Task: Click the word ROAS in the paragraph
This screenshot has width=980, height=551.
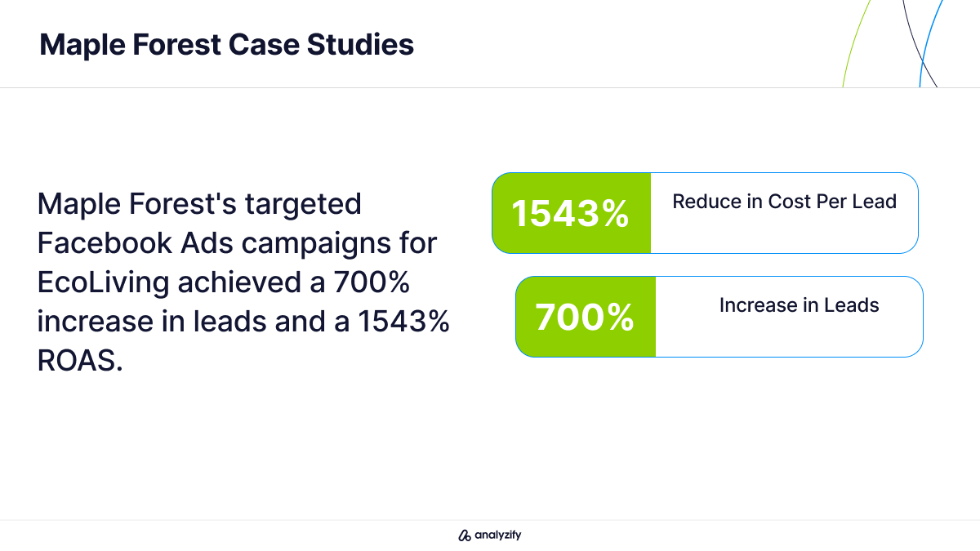Action: [x=80, y=360]
